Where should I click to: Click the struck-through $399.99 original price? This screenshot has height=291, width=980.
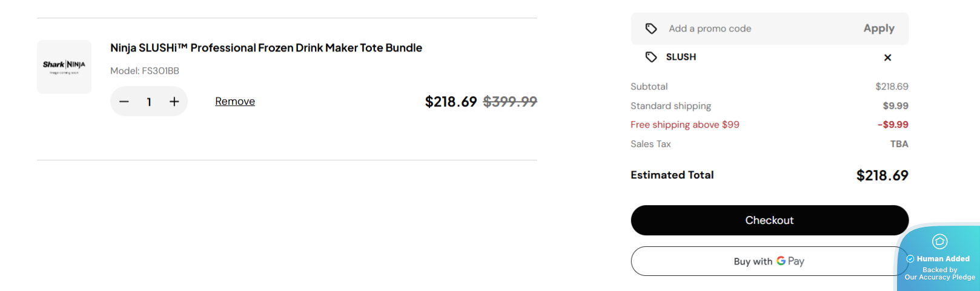tap(510, 102)
